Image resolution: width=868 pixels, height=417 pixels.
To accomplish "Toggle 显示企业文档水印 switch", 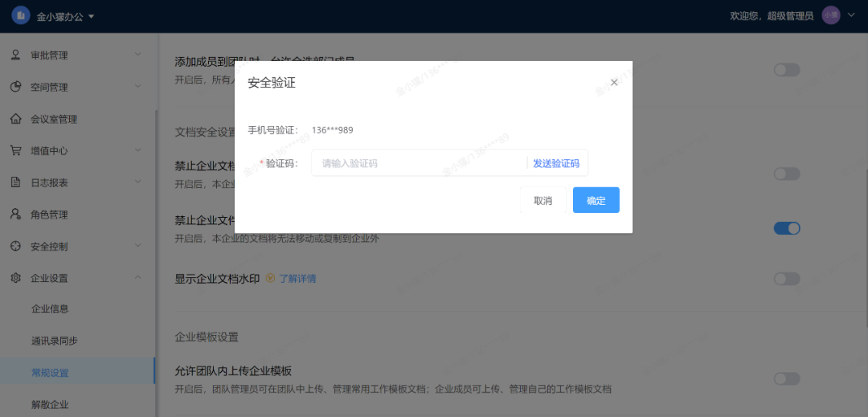I will click(787, 279).
